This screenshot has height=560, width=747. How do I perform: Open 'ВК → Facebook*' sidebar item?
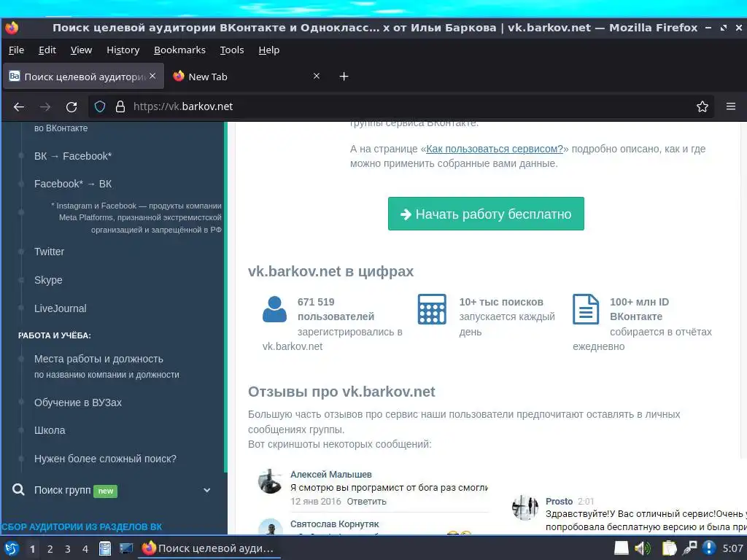coord(73,156)
